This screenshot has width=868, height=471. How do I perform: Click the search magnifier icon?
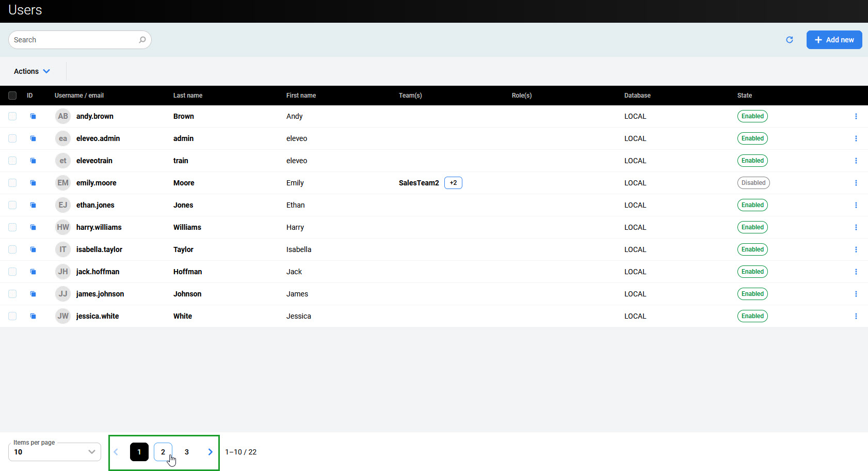click(x=142, y=40)
